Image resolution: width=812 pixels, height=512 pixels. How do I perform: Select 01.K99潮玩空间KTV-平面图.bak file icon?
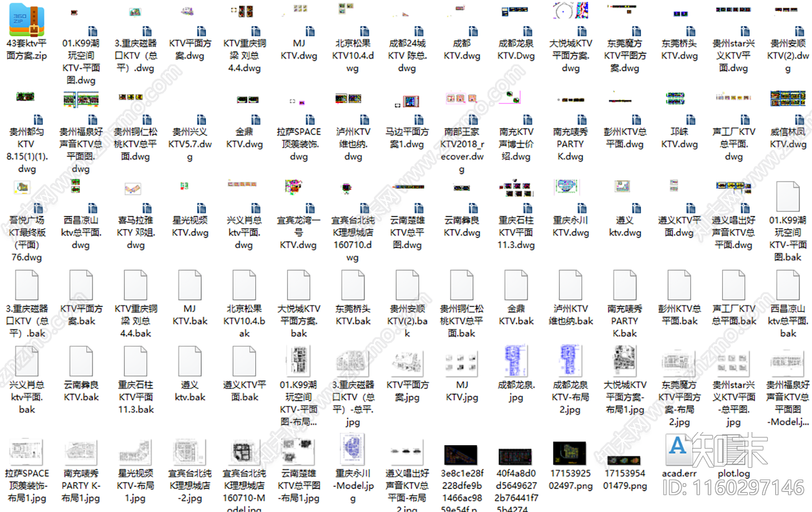[788, 196]
